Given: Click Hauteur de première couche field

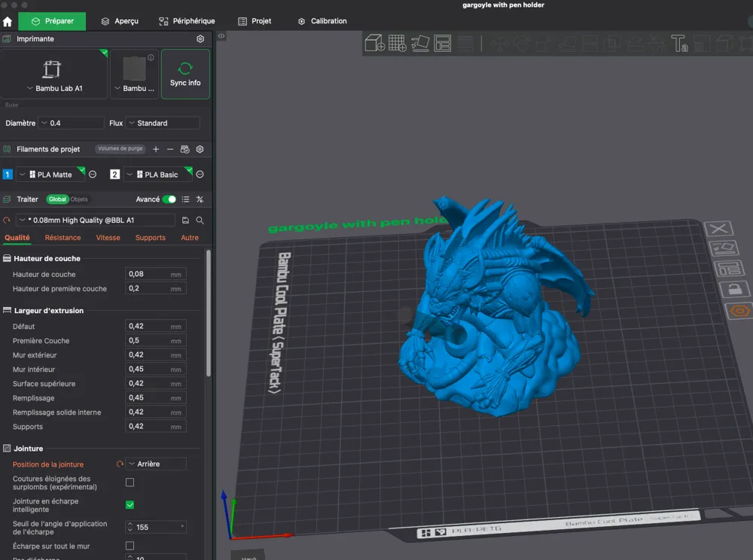Looking at the screenshot, I should click(156, 288).
